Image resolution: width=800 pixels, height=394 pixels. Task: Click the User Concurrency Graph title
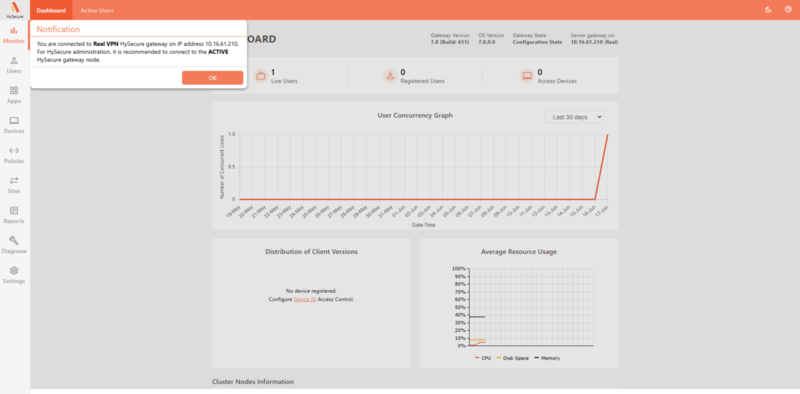[415, 115]
